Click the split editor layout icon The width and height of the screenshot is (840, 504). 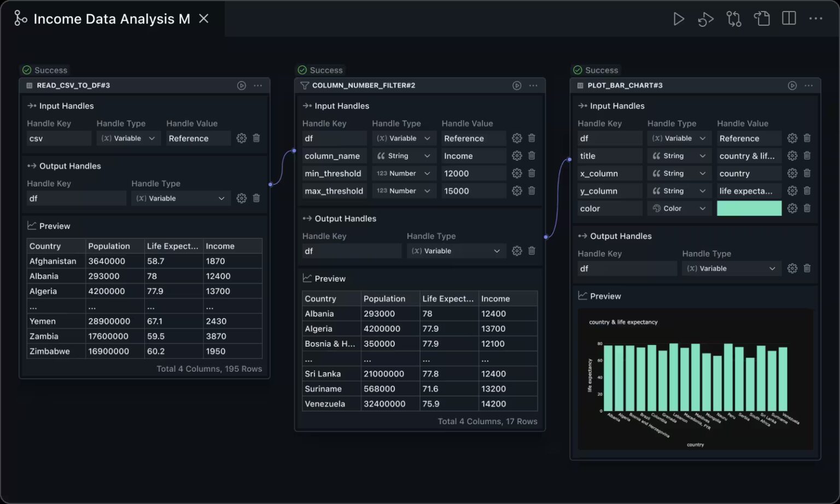tap(789, 19)
